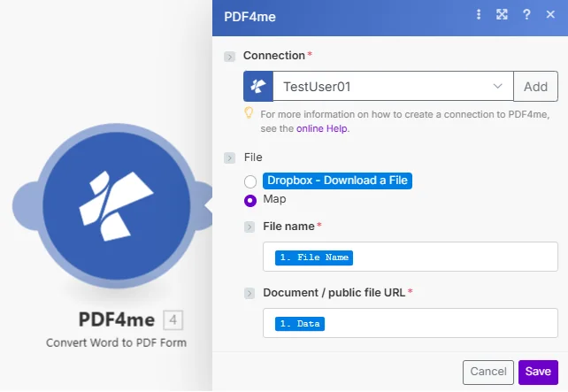The width and height of the screenshot is (568, 392).
Task: Click inside the File name input field
Action: (411, 257)
